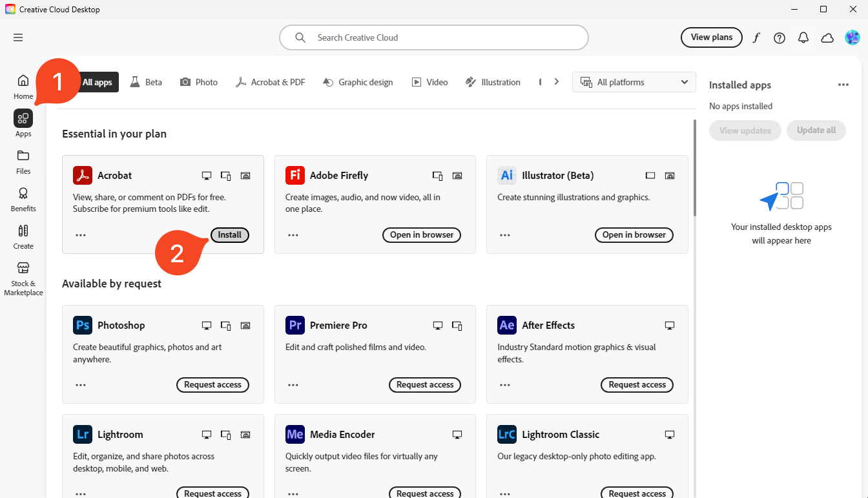Go to Home in the sidebar
This screenshot has width=868, height=498.
point(23,87)
